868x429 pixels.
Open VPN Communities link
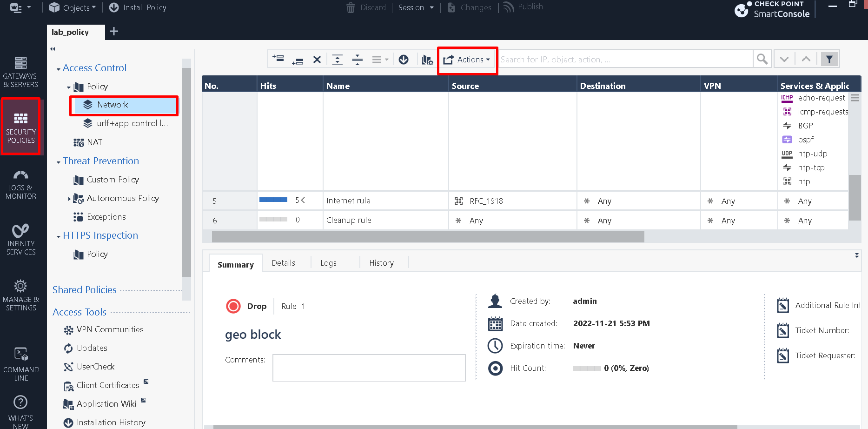click(110, 329)
